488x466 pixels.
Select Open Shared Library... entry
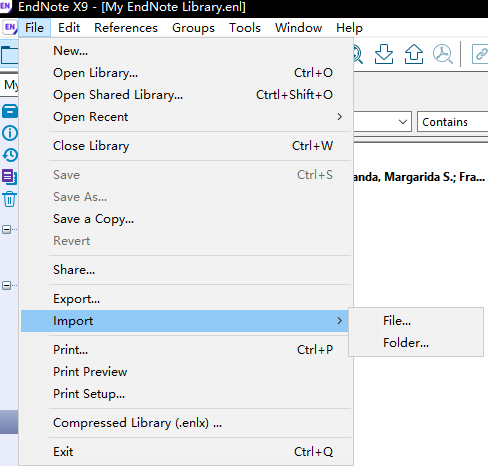(x=185, y=95)
